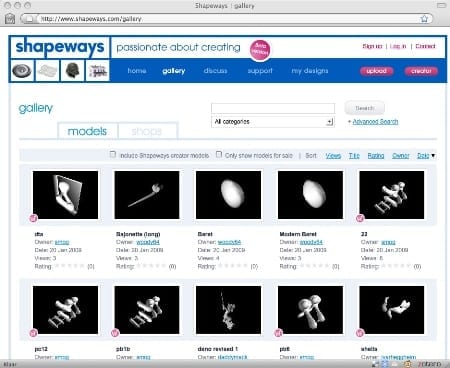This screenshot has width=450, height=368.
Task: Click pink badge on pb1b model thumbnail
Action: [x=115, y=333]
